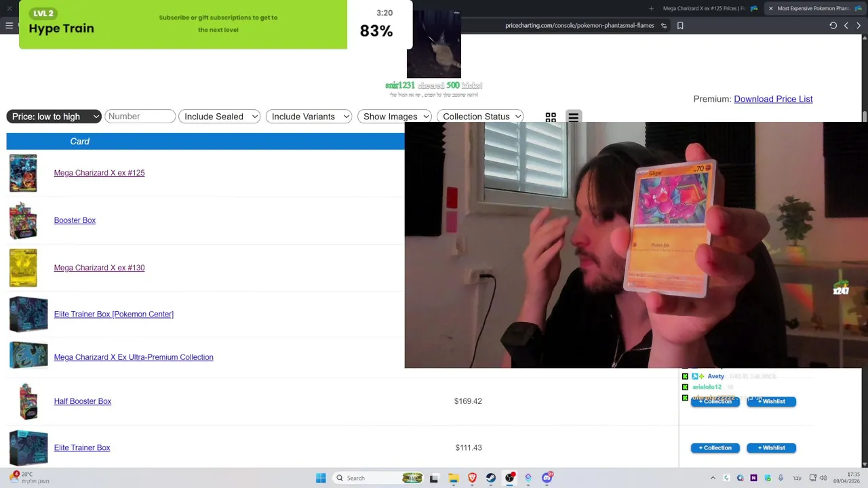868x488 pixels.
Task: Open the Windows Start menu
Action: pos(321,478)
